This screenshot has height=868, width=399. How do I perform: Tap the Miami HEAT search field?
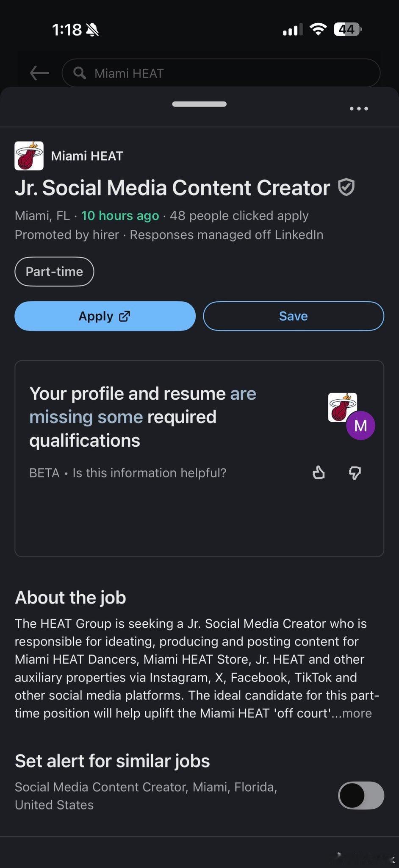point(221,73)
